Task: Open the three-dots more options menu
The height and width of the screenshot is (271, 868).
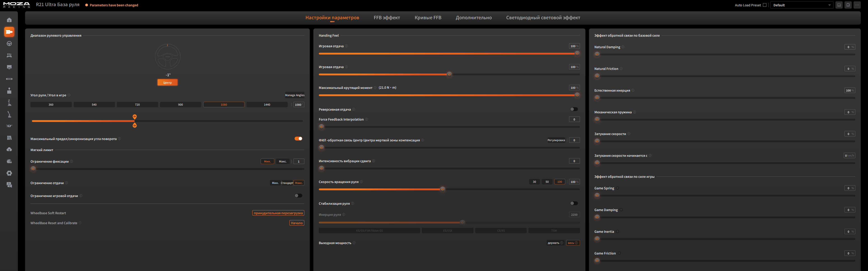Action: [x=857, y=5]
